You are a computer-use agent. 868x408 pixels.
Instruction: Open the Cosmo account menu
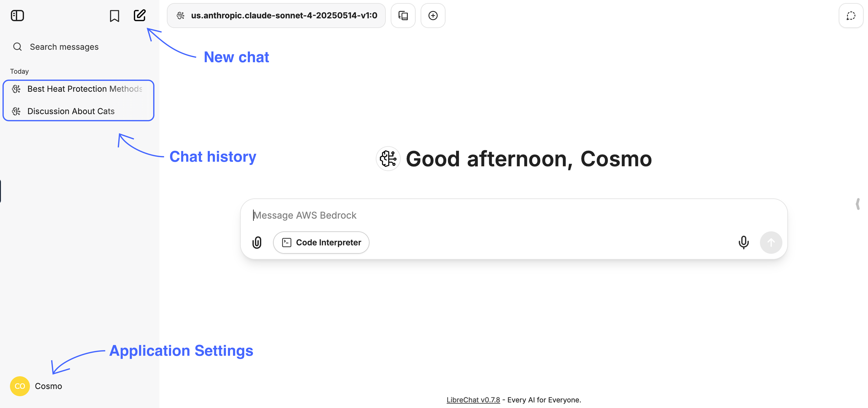pos(36,386)
